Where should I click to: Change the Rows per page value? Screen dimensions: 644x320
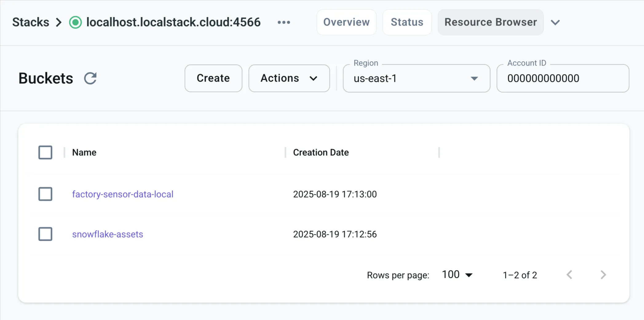pos(456,274)
